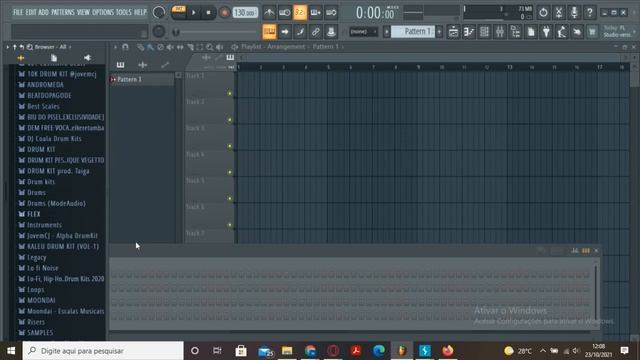Click the Windows search box
Screen dimensions: 640x360
(103, 351)
